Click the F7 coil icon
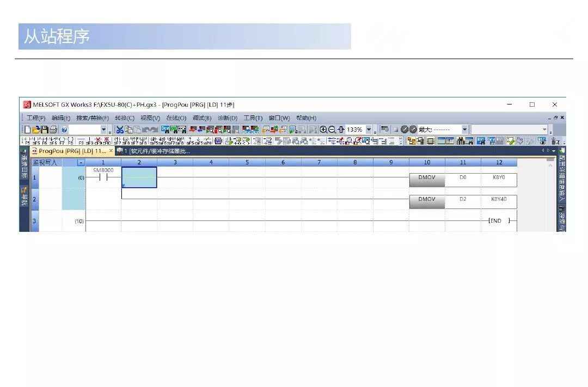This screenshot has width=588, height=387. coord(62,141)
